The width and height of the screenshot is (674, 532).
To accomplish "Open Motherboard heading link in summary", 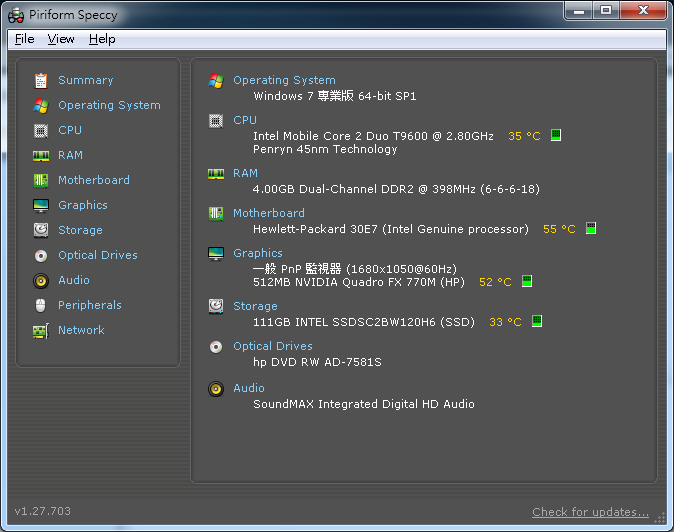I will [x=269, y=213].
